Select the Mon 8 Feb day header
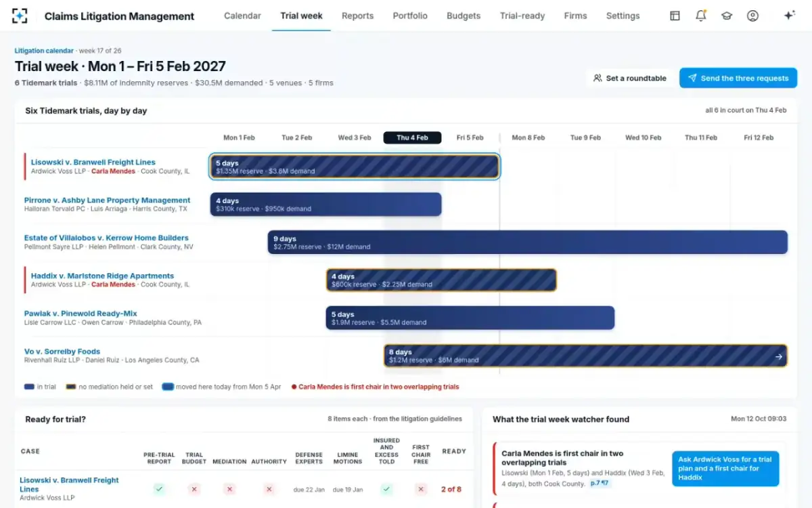The height and width of the screenshot is (508, 812). (528, 137)
